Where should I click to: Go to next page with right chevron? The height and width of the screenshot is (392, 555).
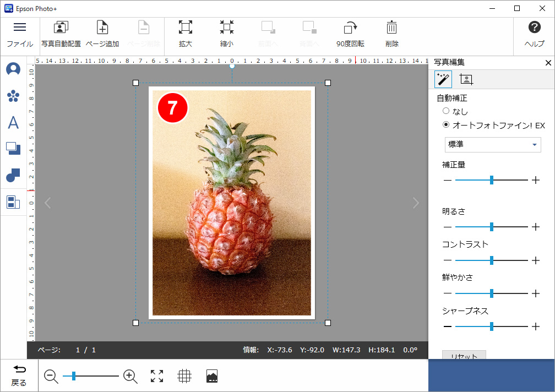pyautogui.click(x=416, y=203)
